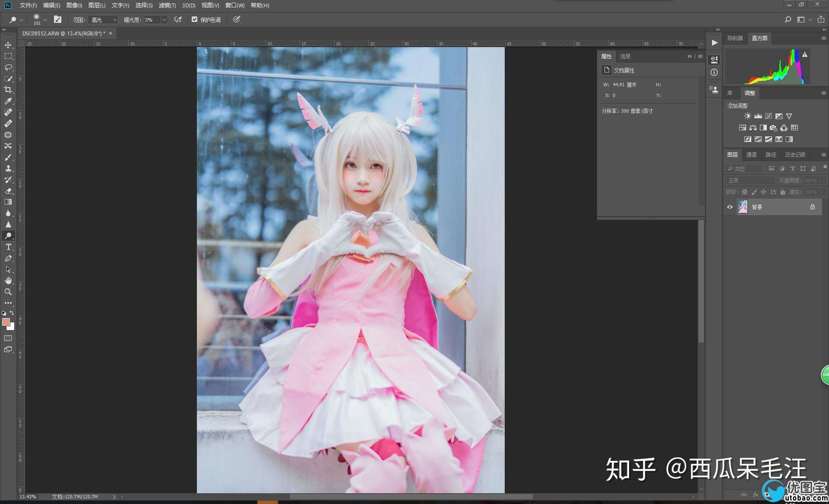The width and height of the screenshot is (829, 504).
Task: Select the Eyedropper tool
Action: [x=8, y=101]
